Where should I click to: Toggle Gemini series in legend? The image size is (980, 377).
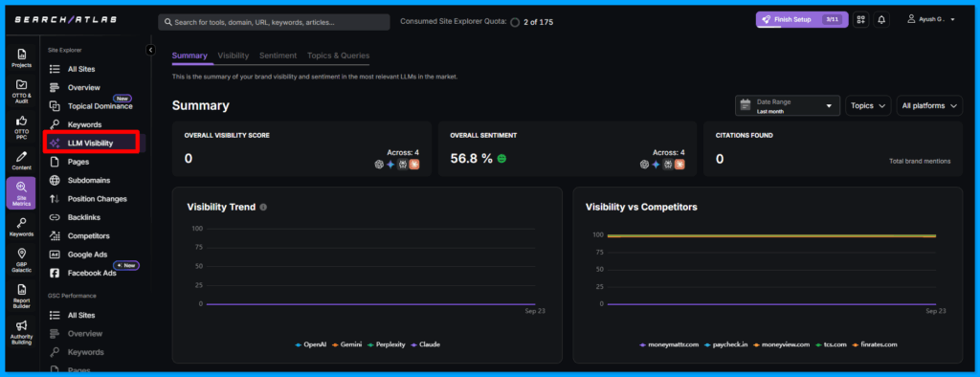click(346, 344)
